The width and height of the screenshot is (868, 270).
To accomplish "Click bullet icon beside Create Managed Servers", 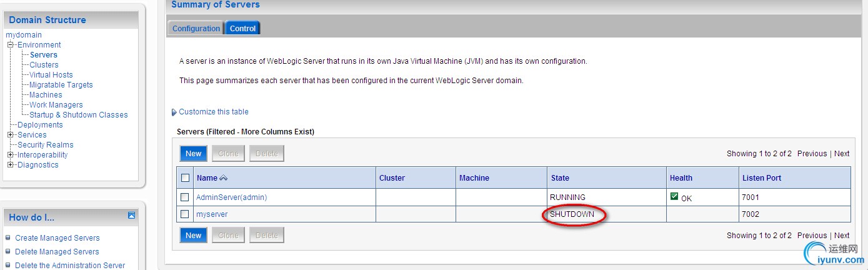I will click(8, 237).
